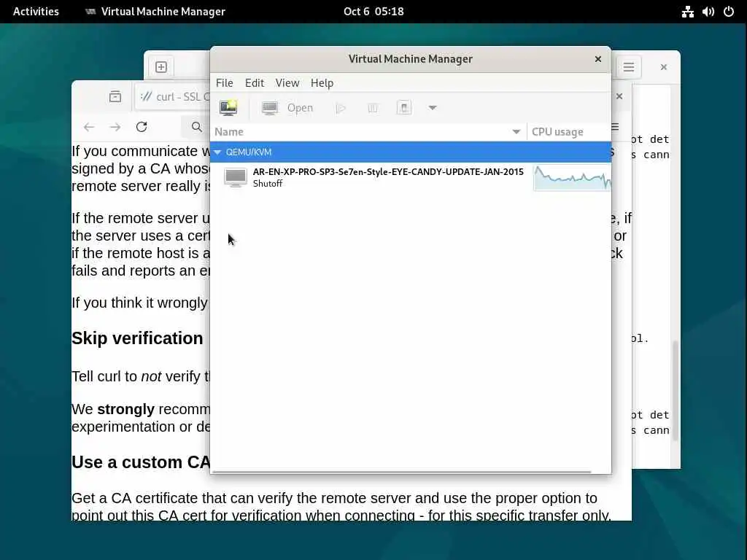747x560 pixels.
Task: Open the rear window's hamburger menu
Action: 628,67
